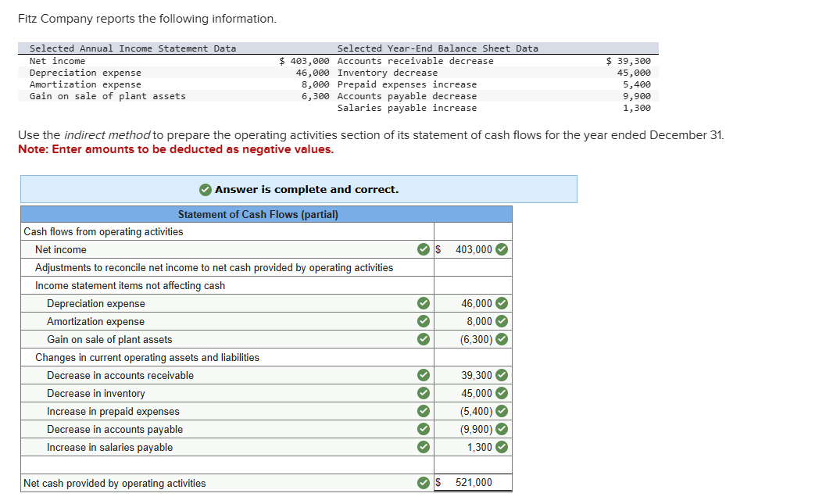Screen dimensions: 826x504
Task: Click 'Fitz Company reports the following information' text
Action: click(147, 19)
